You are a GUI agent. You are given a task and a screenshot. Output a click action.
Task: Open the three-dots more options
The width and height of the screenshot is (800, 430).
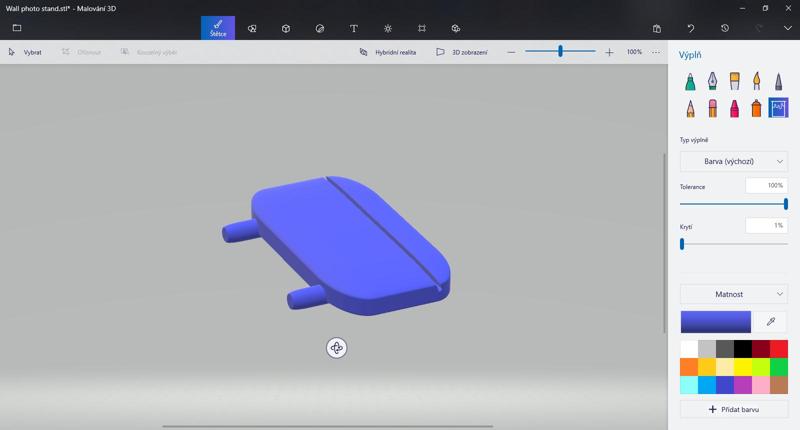click(x=656, y=52)
